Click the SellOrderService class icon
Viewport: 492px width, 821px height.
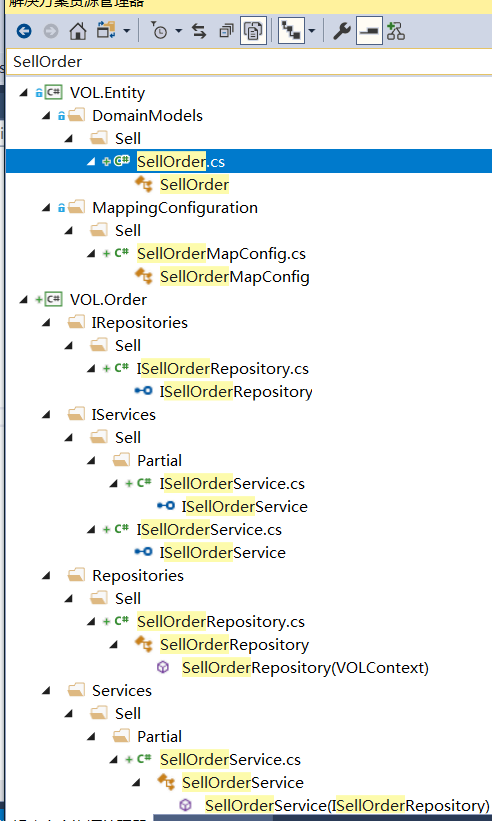pyautogui.click(x=166, y=782)
